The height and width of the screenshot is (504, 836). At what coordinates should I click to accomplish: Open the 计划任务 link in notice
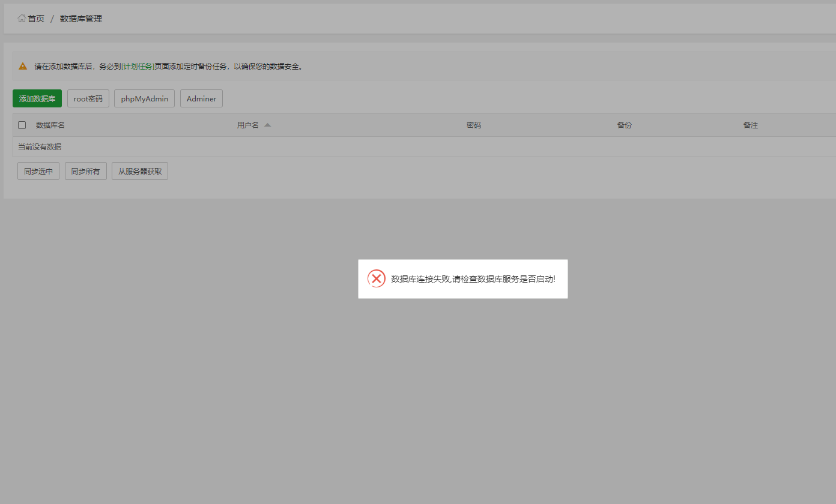(138, 67)
